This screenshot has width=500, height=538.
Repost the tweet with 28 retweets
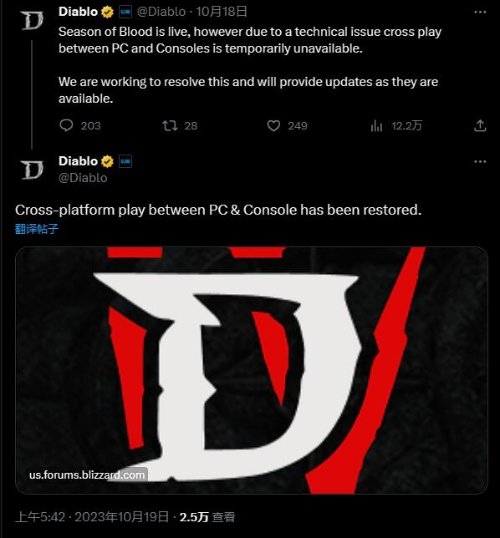click(x=170, y=126)
